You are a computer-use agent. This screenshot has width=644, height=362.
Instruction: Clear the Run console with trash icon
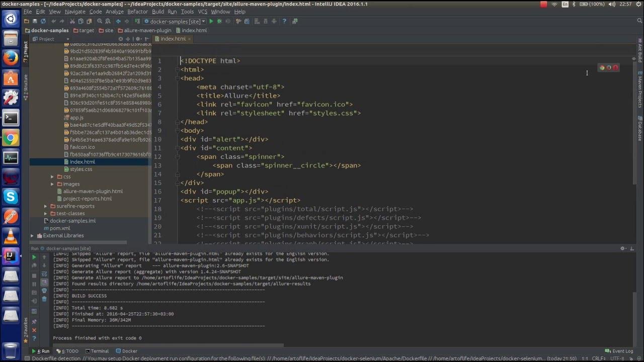coord(44,299)
